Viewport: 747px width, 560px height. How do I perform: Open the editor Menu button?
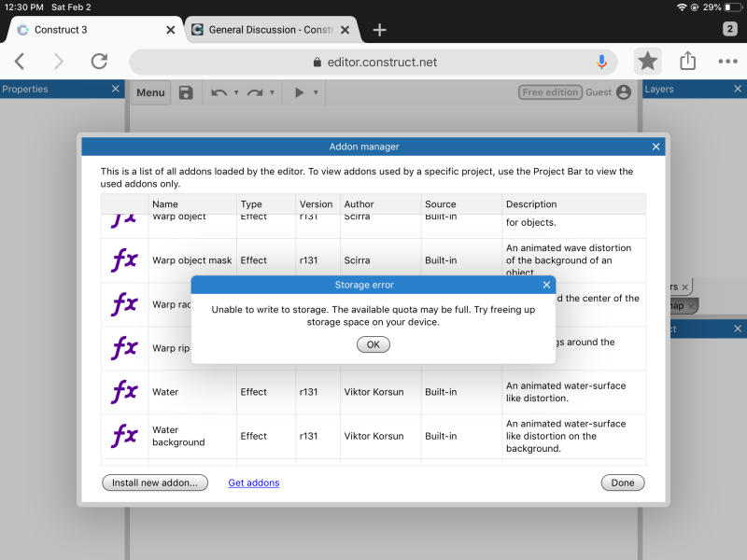point(150,92)
